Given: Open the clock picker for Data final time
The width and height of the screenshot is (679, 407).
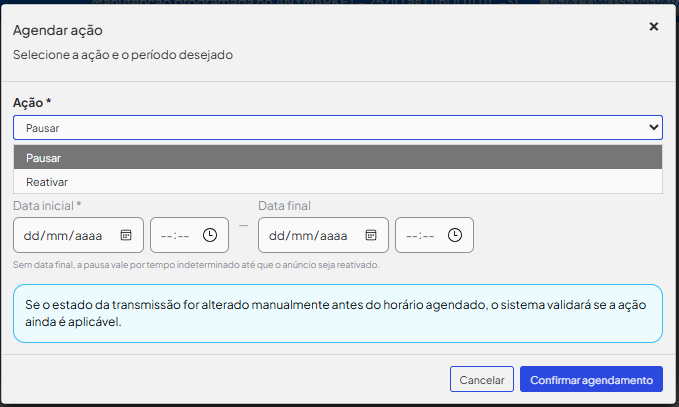Looking at the screenshot, I should pos(455,235).
